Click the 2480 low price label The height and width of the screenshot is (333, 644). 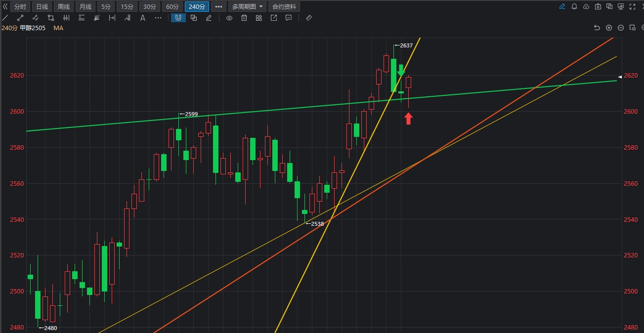[50, 328]
